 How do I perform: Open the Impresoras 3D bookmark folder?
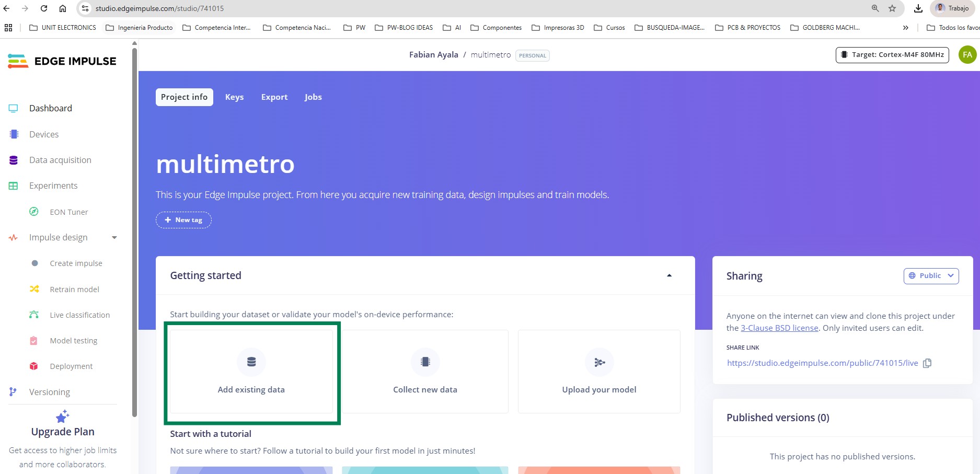pyautogui.click(x=558, y=28)
